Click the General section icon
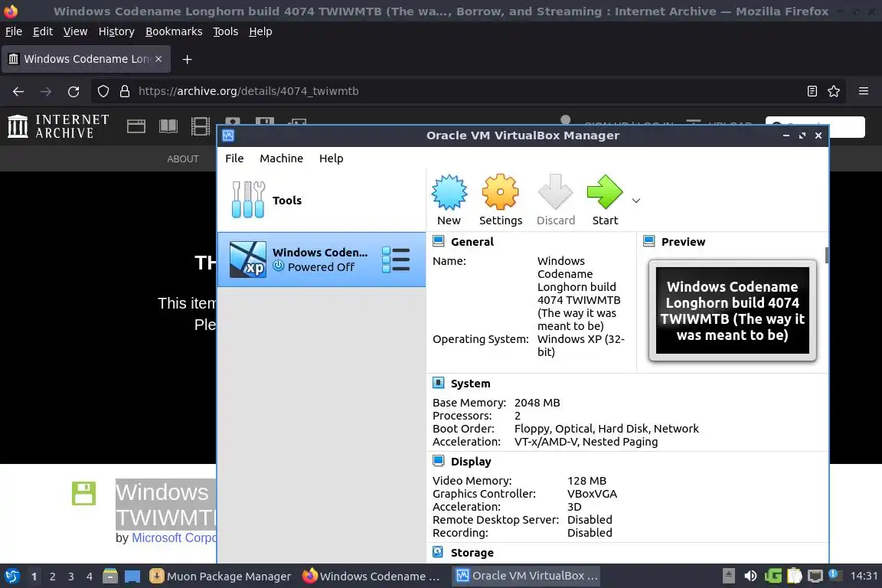882x588 pixels. (438, 241)
